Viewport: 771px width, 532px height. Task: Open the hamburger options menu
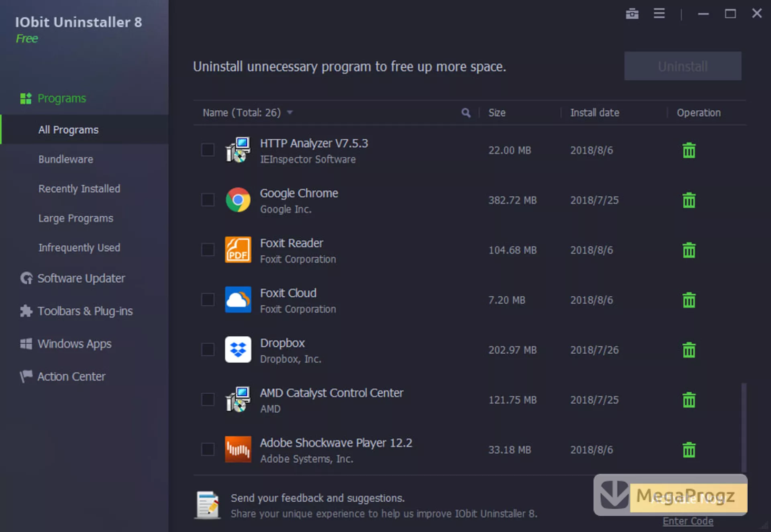[x=659, y=13]
